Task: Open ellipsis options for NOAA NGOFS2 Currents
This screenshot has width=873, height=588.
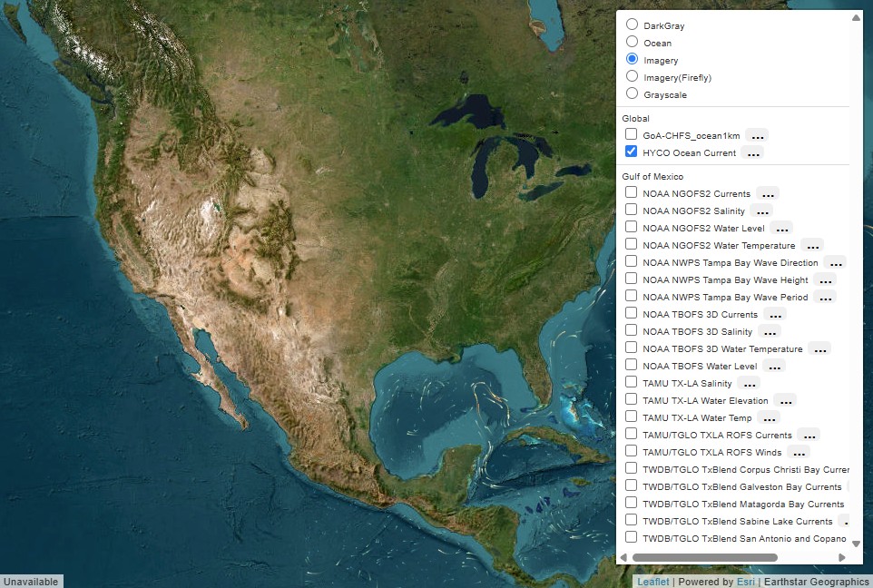Action: point(768,194)
